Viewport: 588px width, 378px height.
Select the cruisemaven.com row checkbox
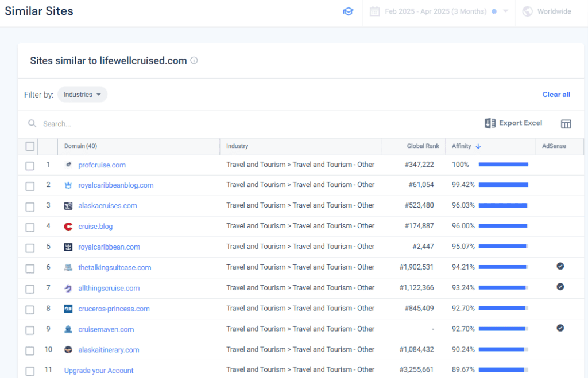[30, 330]
